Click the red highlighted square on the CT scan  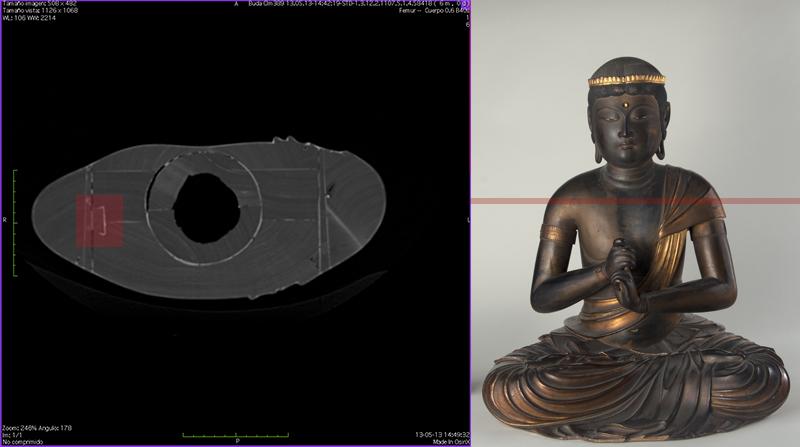pyautogui.click(x=99, y=220)
